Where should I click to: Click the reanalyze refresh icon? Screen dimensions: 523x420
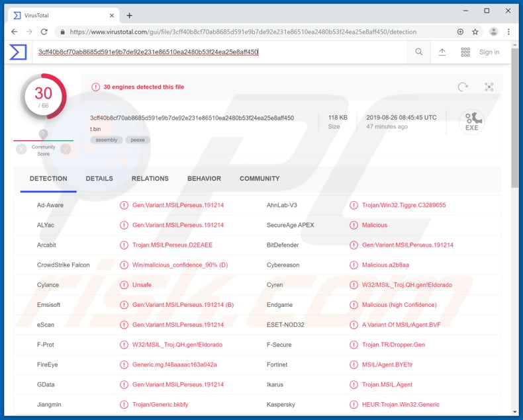tap(463, 87)
